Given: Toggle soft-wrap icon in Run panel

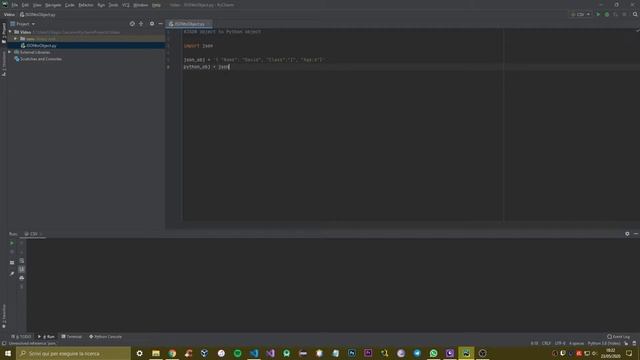Looking at the screenshot, I should pos(22,261).
